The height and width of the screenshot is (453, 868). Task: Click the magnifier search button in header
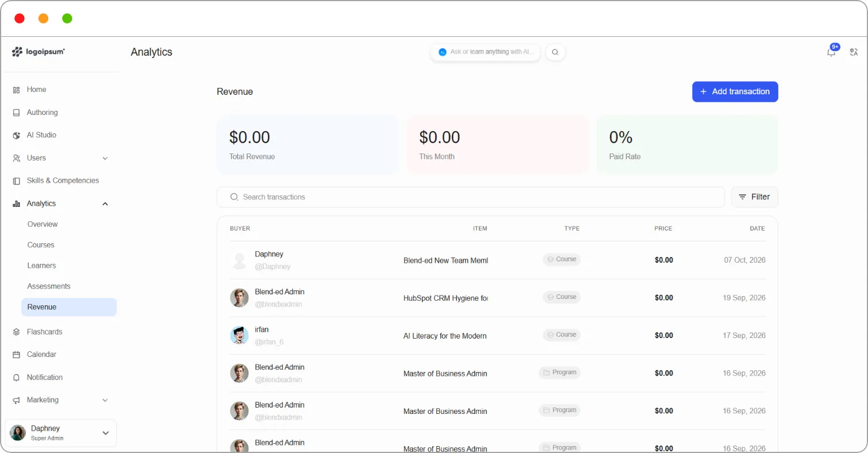pyautogui.click(x=555, y=52)
